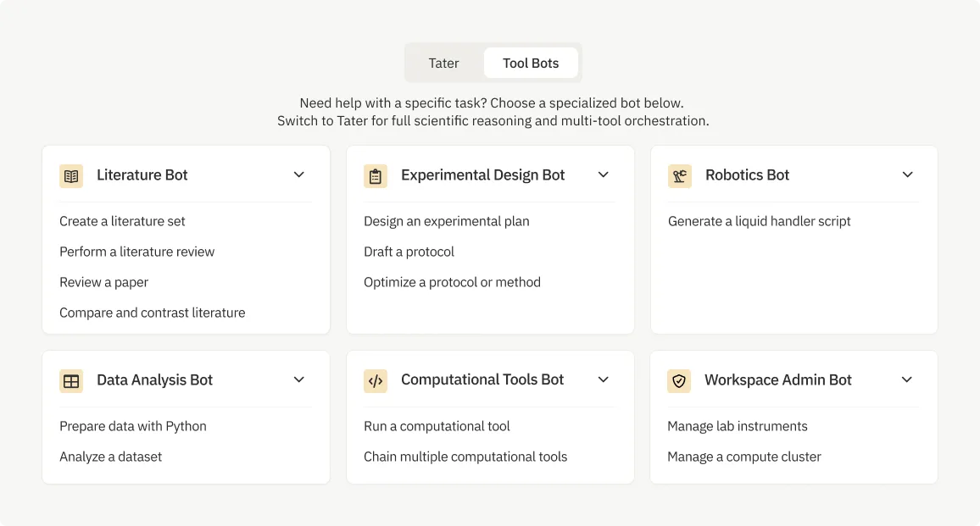This screenshot has height=526, width=980.
Task: Choose 'Manage a compute cluster'
Action: pyautogui.click(x=743, y=457)
